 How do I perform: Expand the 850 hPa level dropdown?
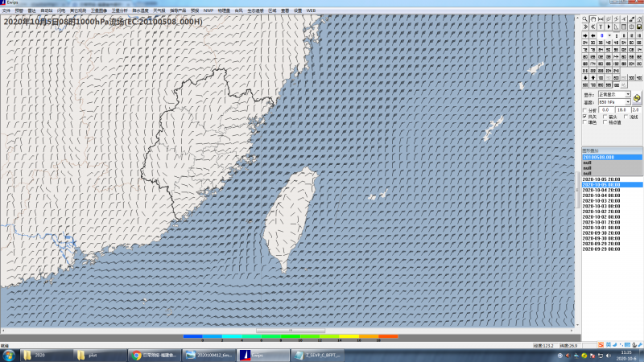click(x=628, y=102)
